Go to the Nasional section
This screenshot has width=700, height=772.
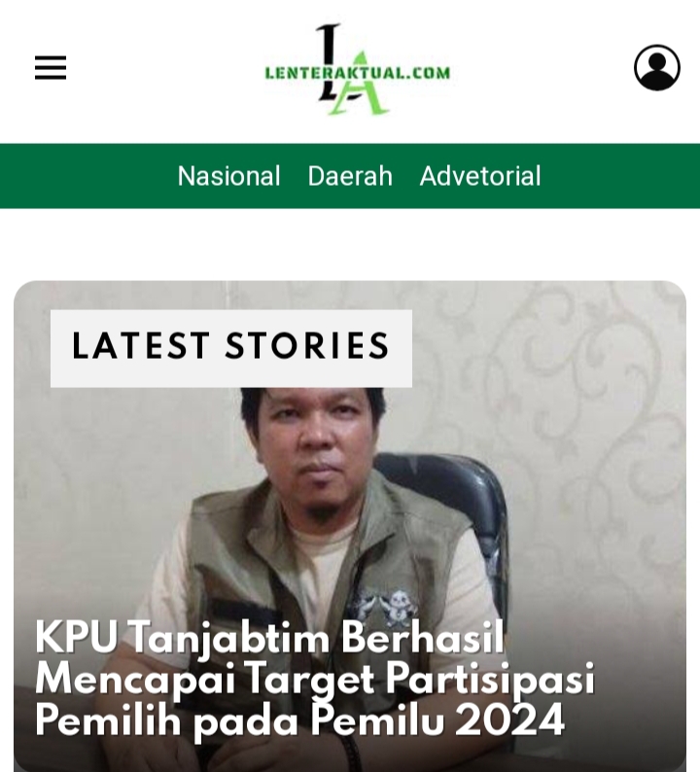point(228,176)
